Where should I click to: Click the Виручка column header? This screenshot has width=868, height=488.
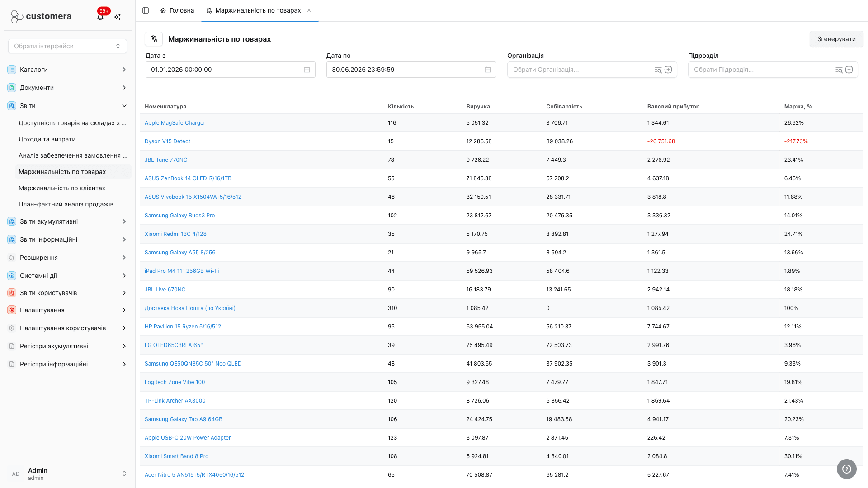(x=478, y=107)
